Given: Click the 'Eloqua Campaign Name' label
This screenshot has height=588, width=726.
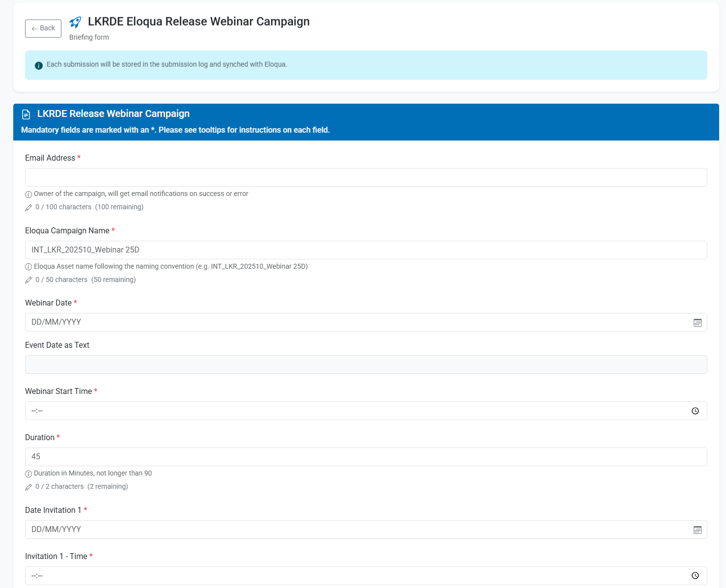Looking at the screenshot, I should coord(67,230).
